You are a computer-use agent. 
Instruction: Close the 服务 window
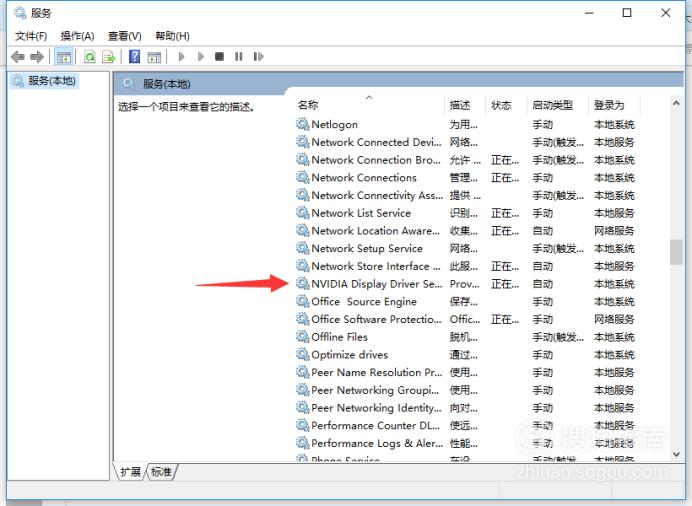tap(666, 13)
